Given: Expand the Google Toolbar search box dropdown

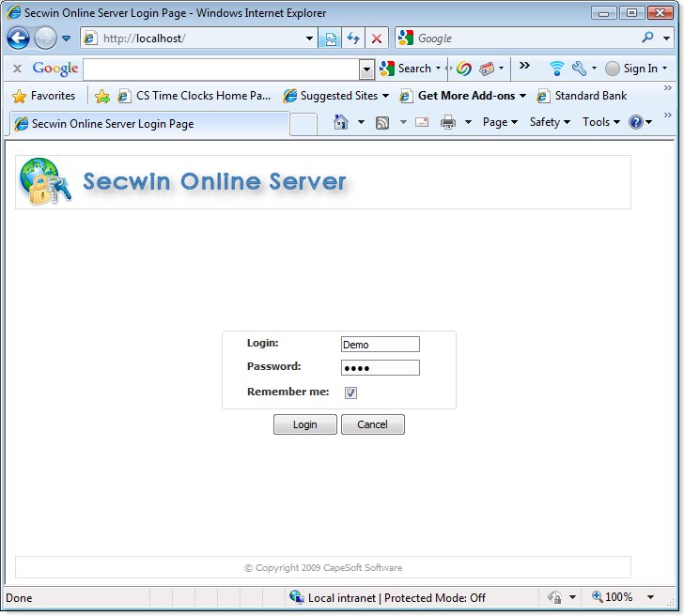Looking at the screenshot, I should click(366, 69).
